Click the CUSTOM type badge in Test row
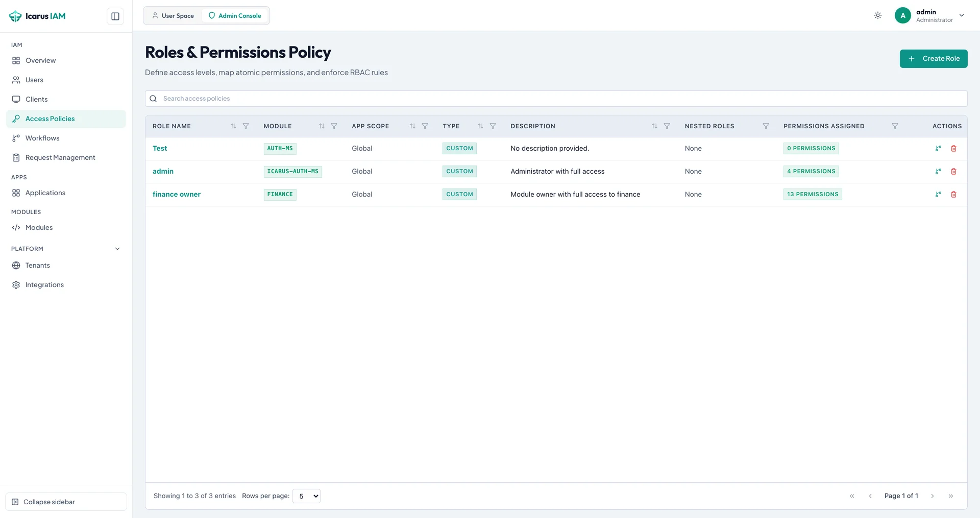The width and height of the screenshot is (980, 518). click(459, 149)
